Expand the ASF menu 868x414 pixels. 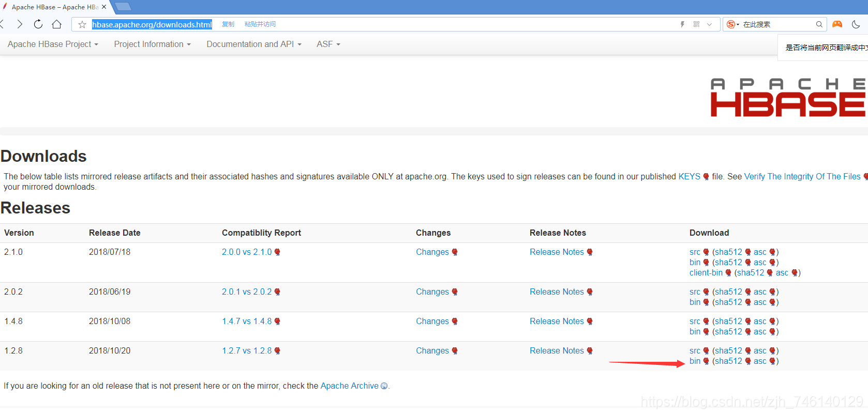[328, 44]
